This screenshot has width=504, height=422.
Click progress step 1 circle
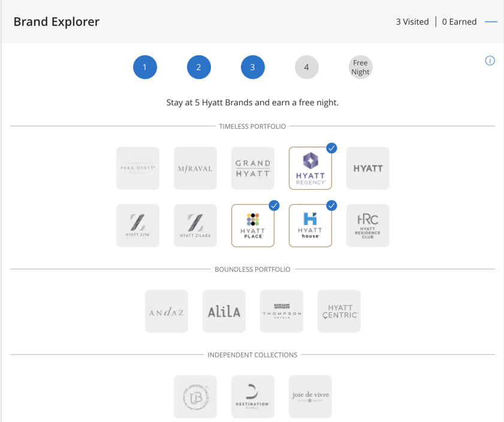pyautogui.click(x=145, y=67)
